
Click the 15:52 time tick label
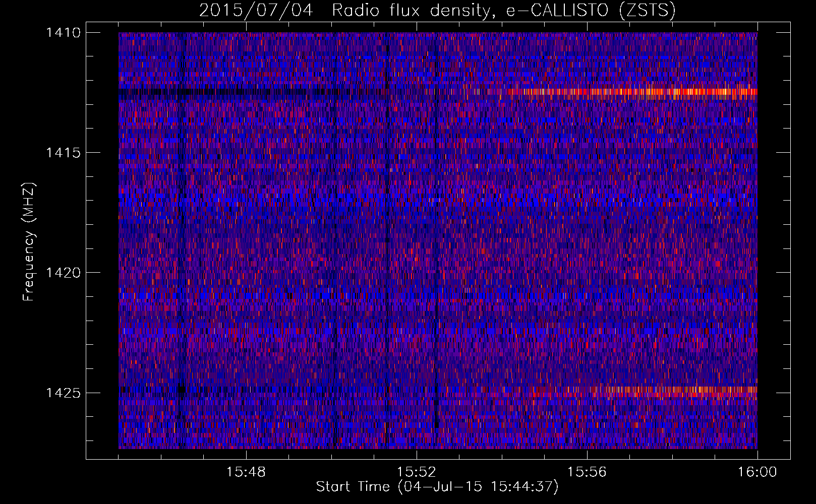click(x=417, y=472)
